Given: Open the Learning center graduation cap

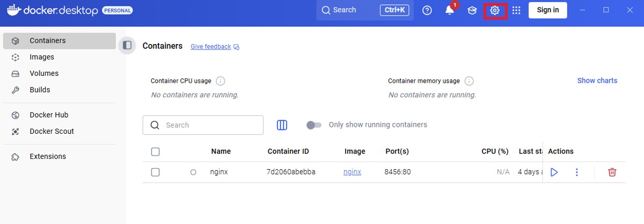Looking at the screenshot, I should tap(472, 10).
